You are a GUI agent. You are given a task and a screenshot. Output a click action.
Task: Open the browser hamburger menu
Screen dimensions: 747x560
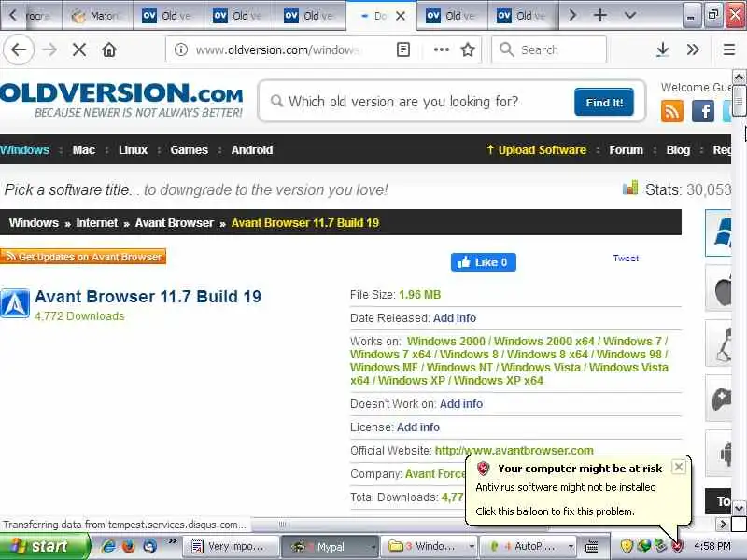(x=729, y=49)
